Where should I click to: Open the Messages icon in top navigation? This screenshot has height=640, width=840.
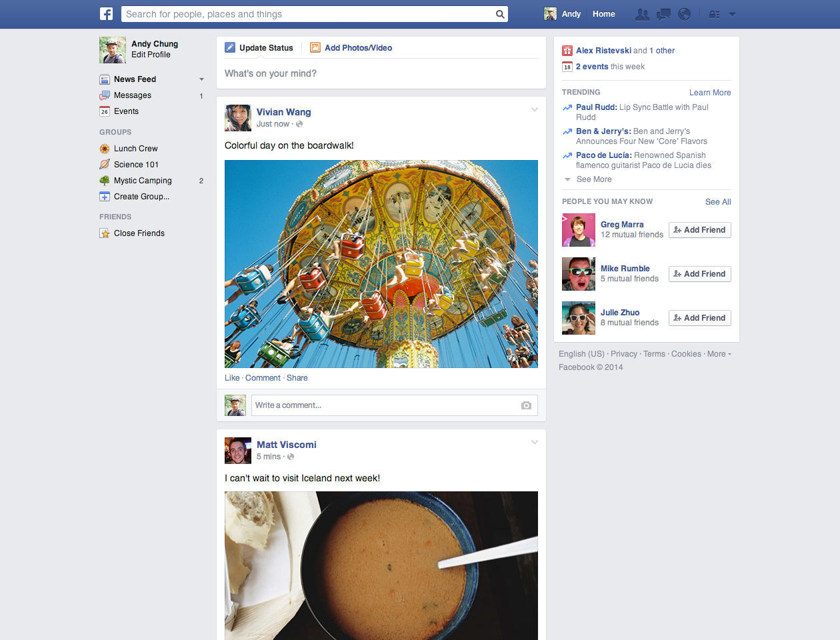[663, 13]
